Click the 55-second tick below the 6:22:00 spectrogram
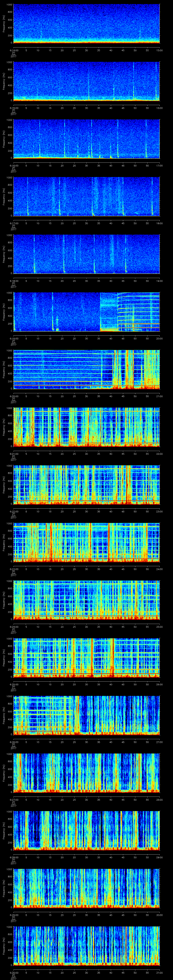173x980 pixels. [147, 511]
